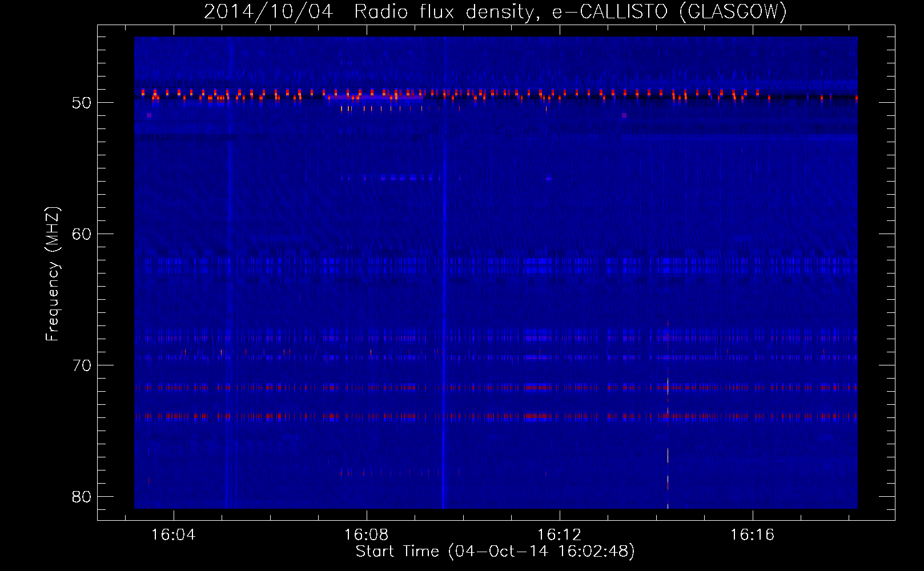The image size is (924, 571).
Task: Select the Frequency (MHZ) axis label
Action: coord(52,274)
